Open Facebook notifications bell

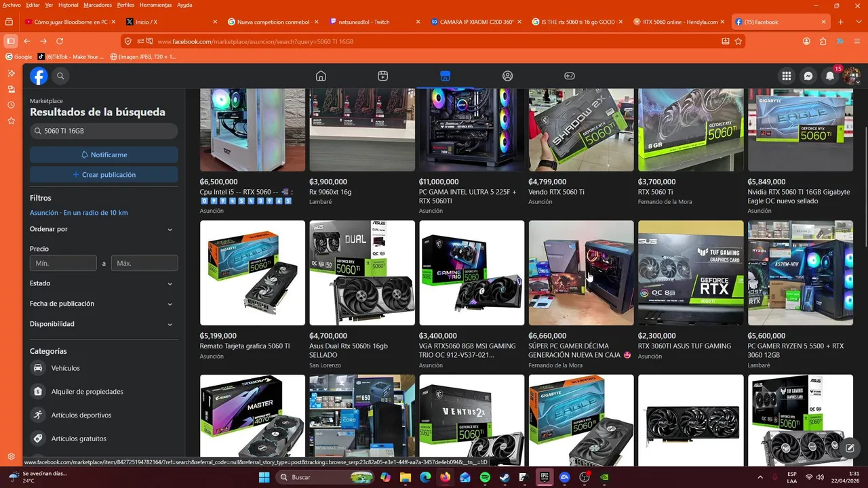[830, 77]
